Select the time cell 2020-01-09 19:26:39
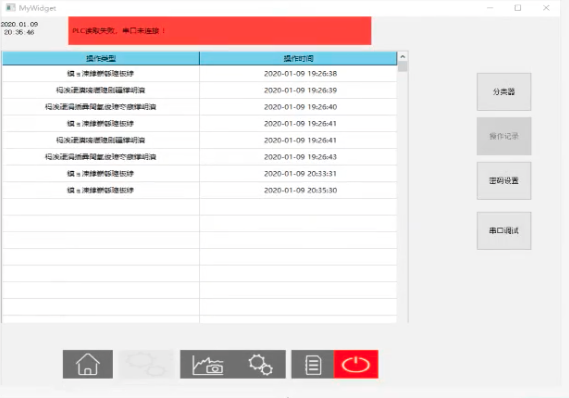Image resolution: width=569 pixels, height=398 pixels. click(x=298, y=90)
